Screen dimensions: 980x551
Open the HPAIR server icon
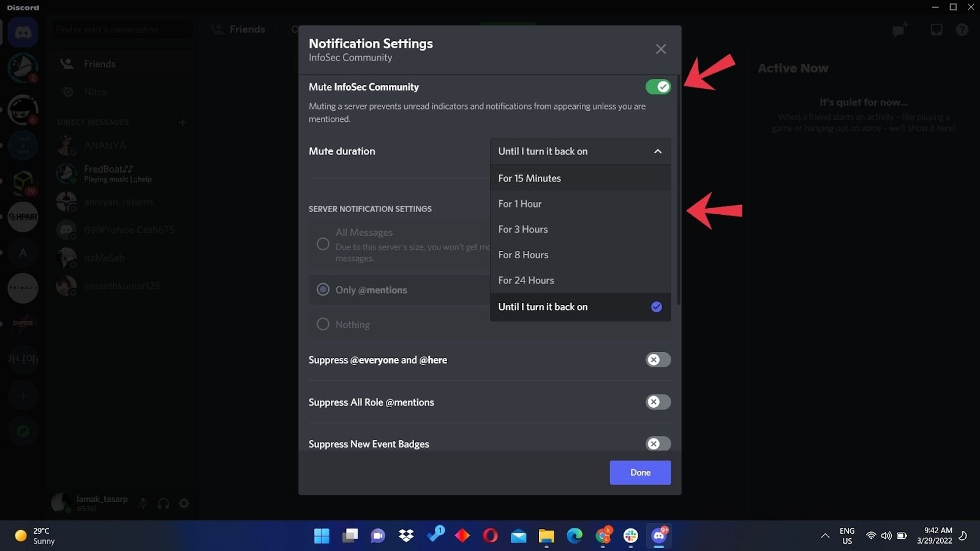pos(23,217)
